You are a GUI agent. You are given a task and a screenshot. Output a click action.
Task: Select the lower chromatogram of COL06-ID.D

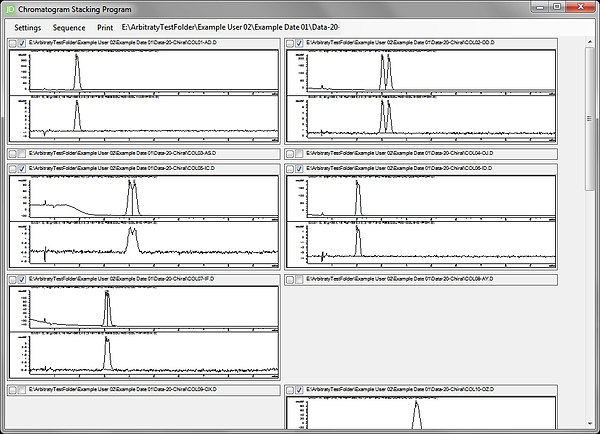pyautogui.click(x=421, y=244)
